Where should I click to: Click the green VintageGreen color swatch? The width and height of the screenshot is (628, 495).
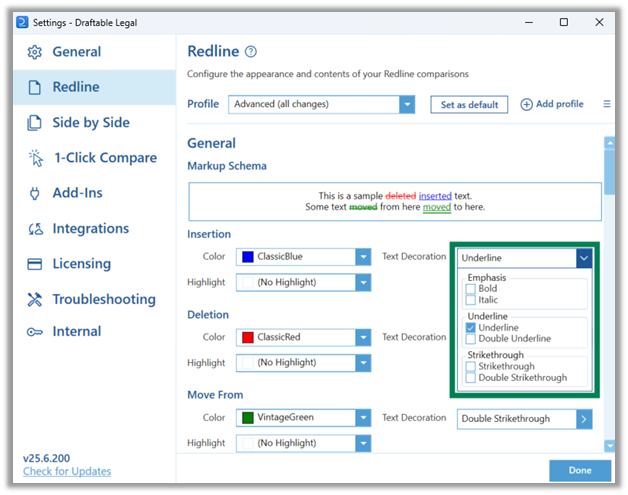pyautogui.click(x=248, y=418)
